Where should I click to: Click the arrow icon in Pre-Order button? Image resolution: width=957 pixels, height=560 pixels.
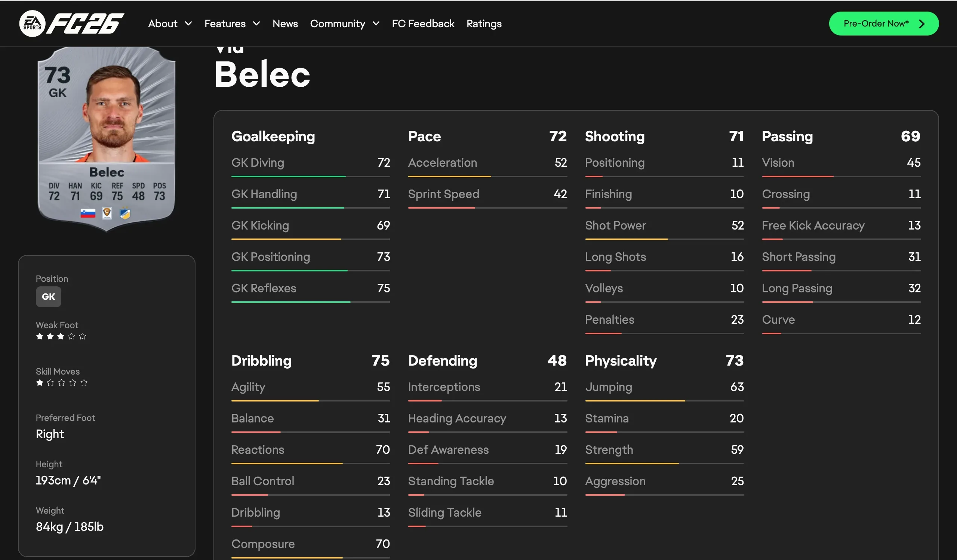click(922, 24)
